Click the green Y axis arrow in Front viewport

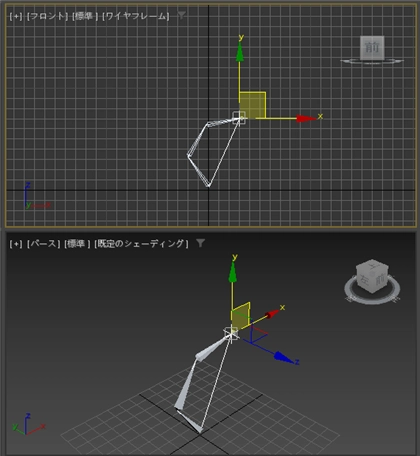239,53
